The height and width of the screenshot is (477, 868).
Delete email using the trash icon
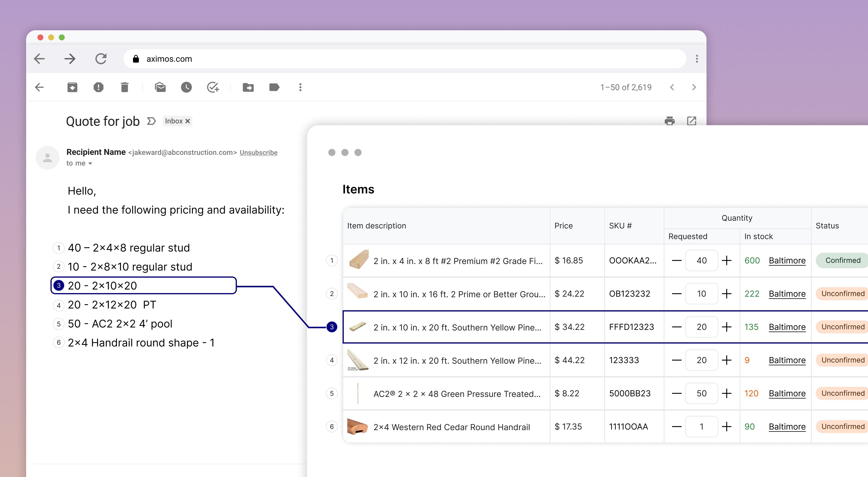point(125,88)
